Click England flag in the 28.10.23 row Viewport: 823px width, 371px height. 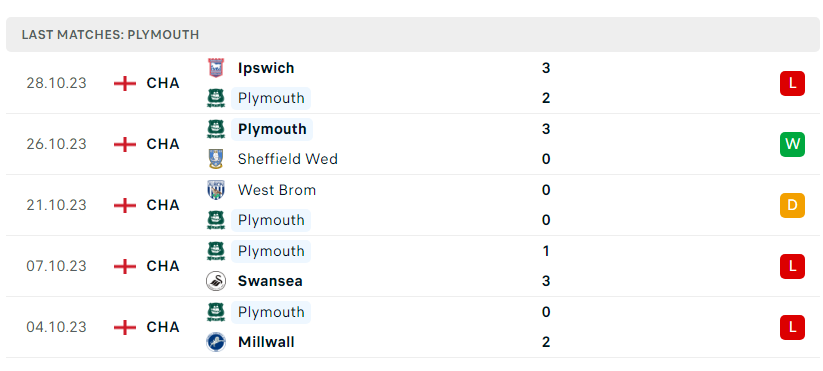pos(125,83)
